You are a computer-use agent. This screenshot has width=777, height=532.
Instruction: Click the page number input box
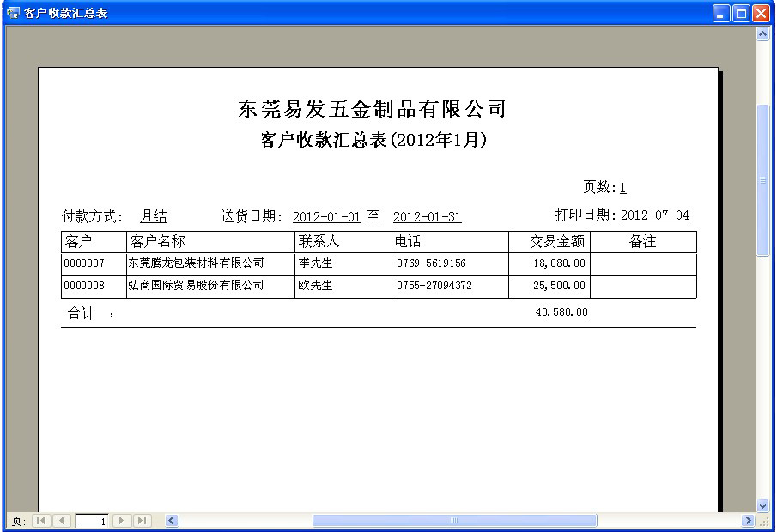pos(93,521)
